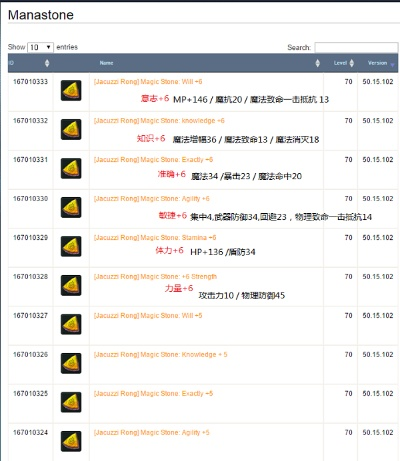Open Magic Stone: Stamina +6 link
400x461 pixels.
click(x=155, y=238)
